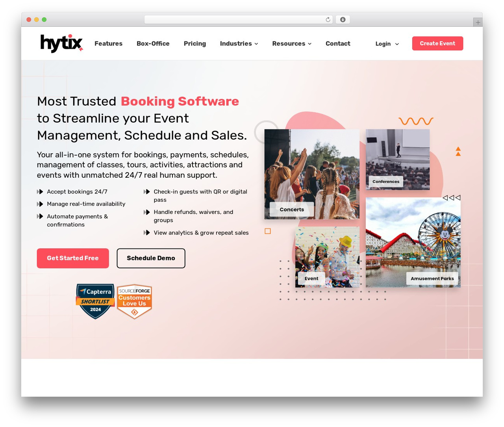
Task: Expand the Industries dropdown menu
Action: click(x=239, y=44)
